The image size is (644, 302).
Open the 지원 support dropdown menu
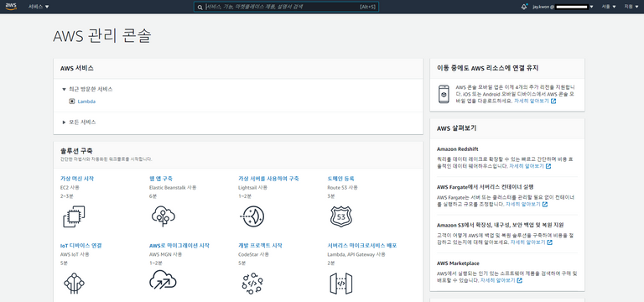click(631, 7)
